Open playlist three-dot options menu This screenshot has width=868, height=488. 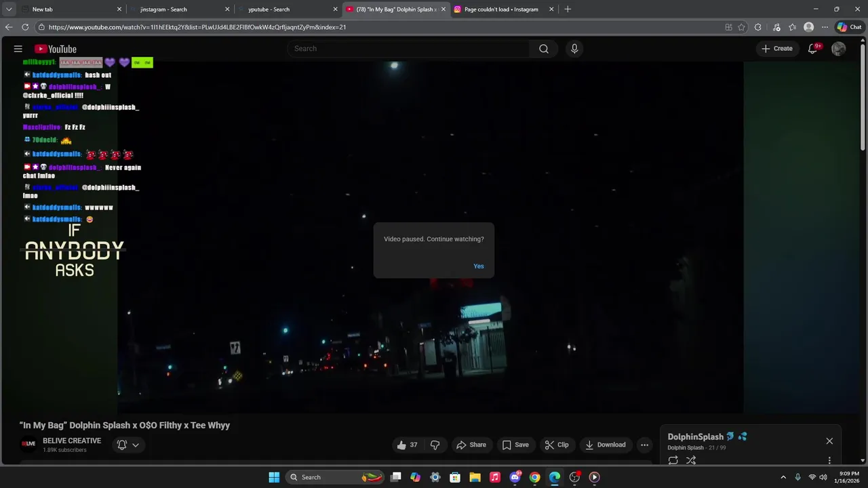coord(829,460)
